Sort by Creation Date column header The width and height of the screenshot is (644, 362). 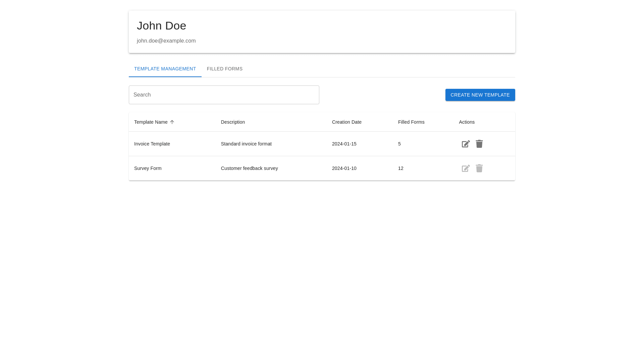pyautogui.click(x=346, y=122)
